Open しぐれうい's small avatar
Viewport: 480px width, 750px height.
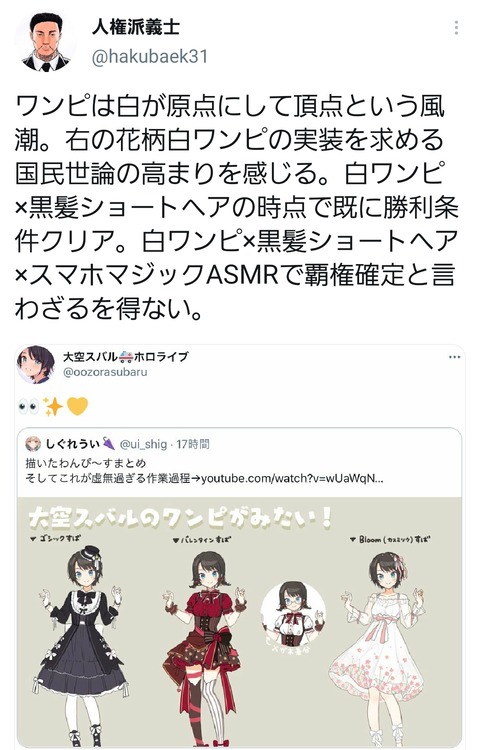pyautogui.click(x=33, y=444)
